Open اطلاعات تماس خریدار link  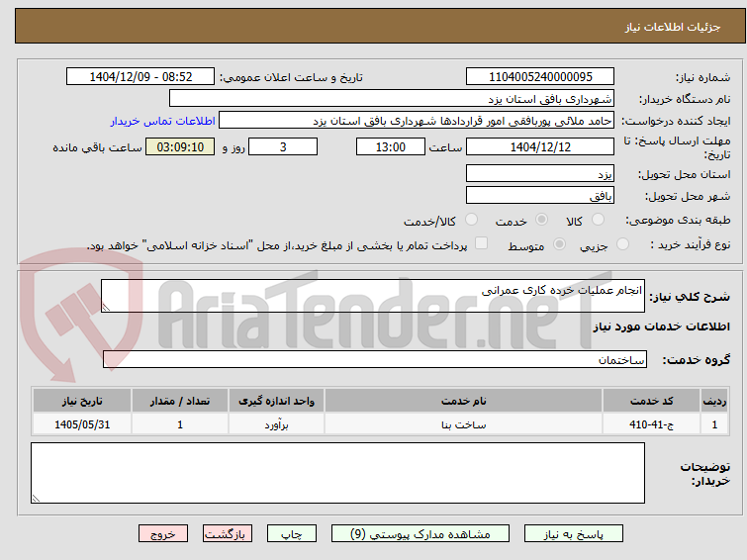(163, 121)
